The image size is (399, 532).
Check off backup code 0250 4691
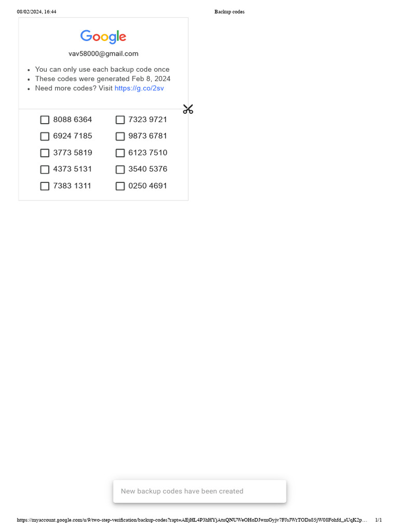[x=120, y=186]
